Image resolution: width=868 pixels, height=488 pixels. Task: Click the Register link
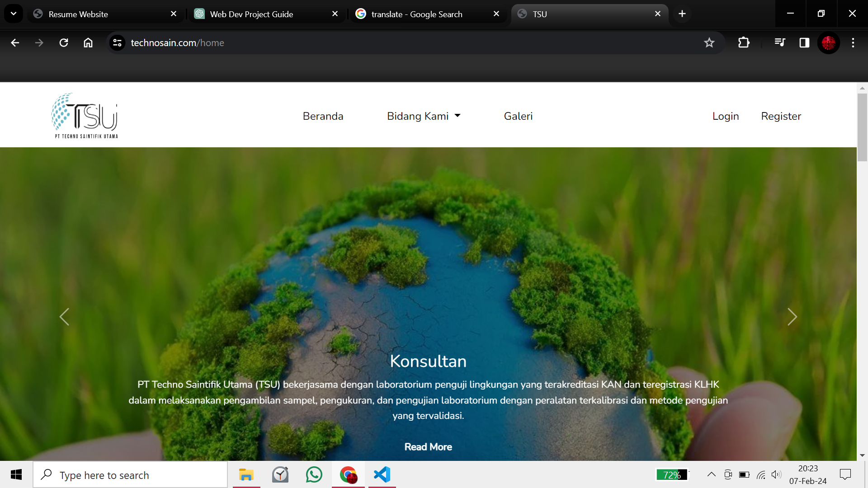coord(781,116)
